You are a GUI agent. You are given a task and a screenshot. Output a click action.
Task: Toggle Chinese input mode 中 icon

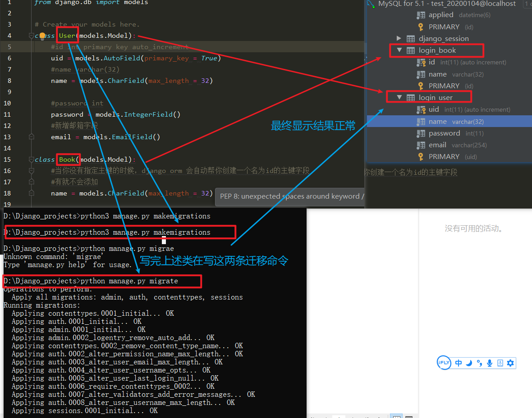459,363
